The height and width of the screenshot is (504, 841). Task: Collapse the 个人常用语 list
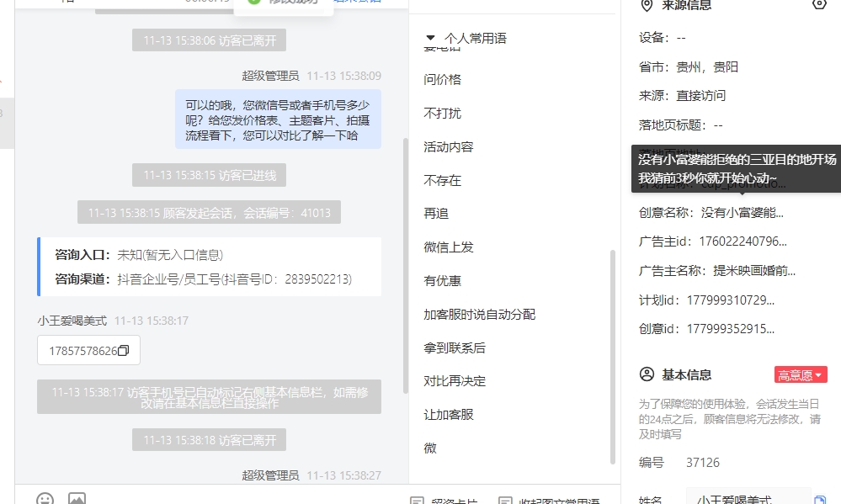click(430, 38)
